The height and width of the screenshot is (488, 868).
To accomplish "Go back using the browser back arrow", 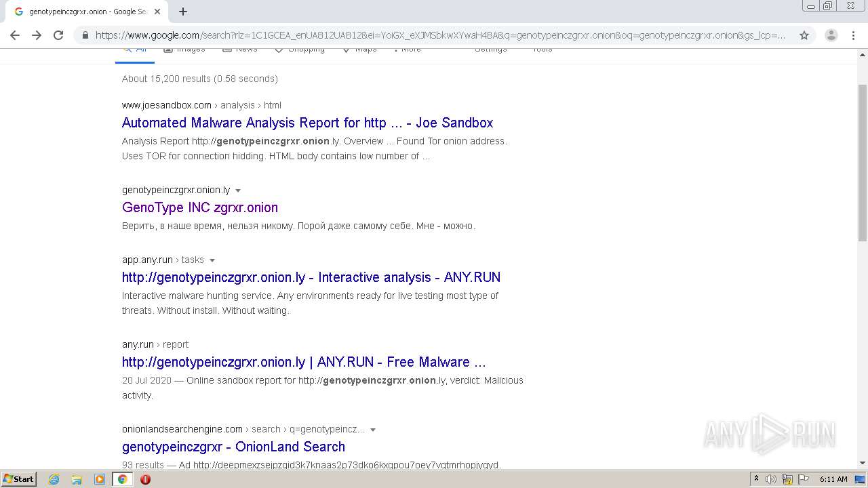I will pyautogui.click(x=15, y=35).
